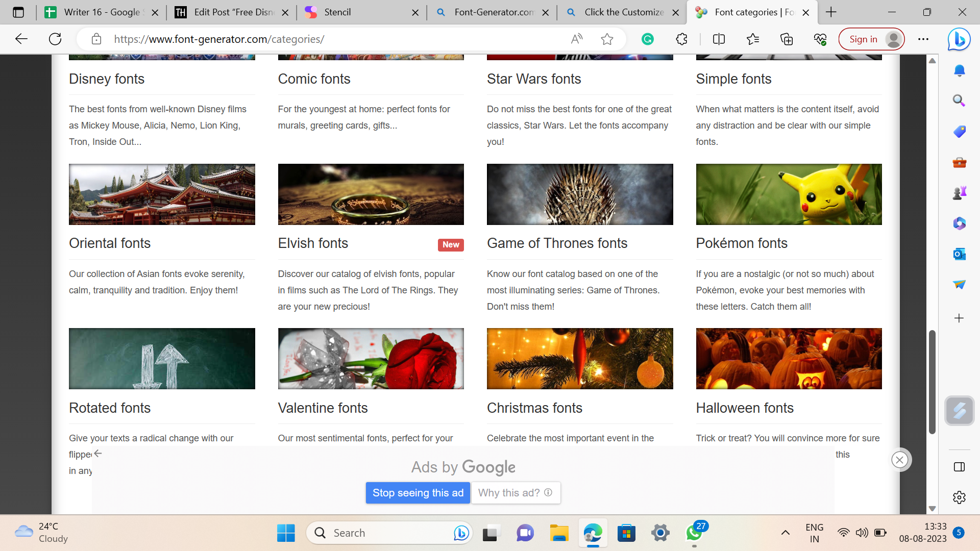Open Oriental fonts heading link

click(110, 243)
